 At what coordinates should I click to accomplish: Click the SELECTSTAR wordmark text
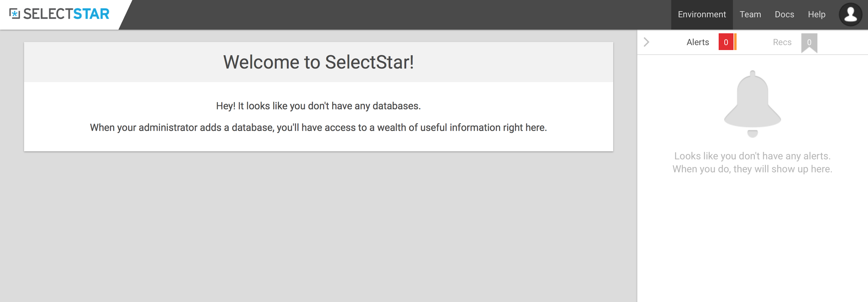point(66,14)
